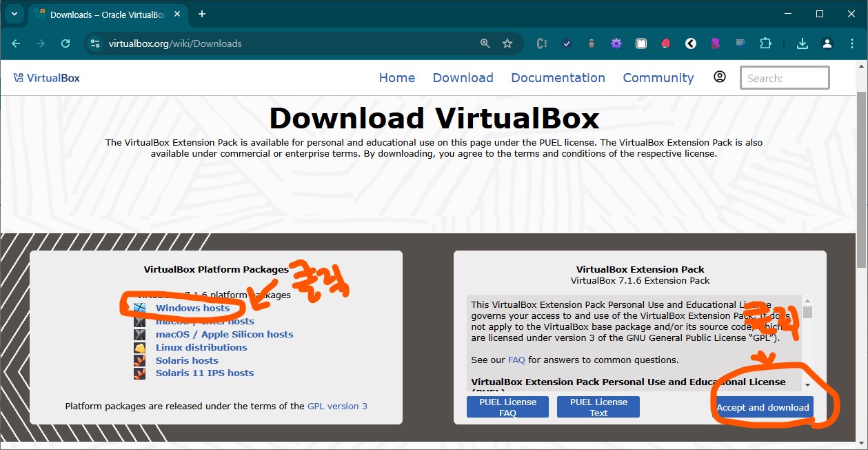Open a new browser tab
The height and width of the screenshot is (450, 868).
202,14
